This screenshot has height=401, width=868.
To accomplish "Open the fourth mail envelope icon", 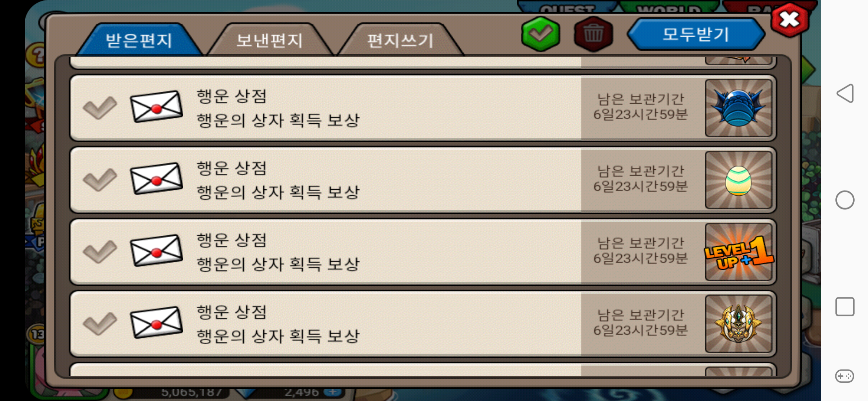I will pyautogui.click(x=156, y=323).
